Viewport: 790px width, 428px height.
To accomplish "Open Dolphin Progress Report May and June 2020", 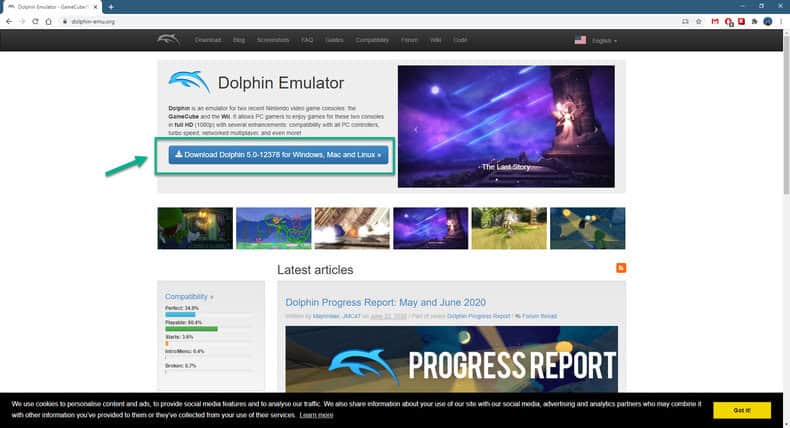I will (x=385, y=302).
